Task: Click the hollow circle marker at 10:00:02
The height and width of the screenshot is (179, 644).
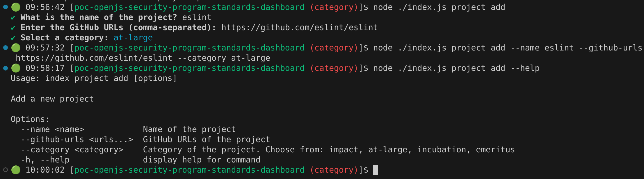Action: [x=5, y=170]
